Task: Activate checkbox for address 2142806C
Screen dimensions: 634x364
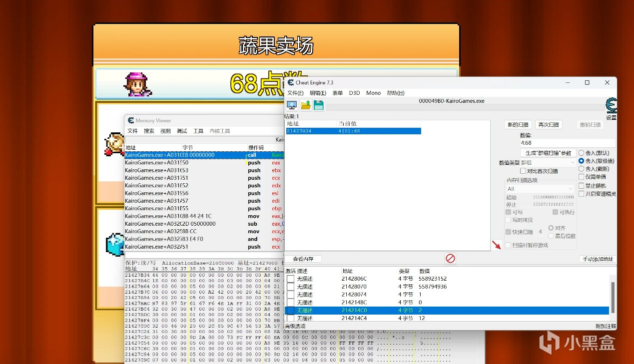Action: (291, 279)
